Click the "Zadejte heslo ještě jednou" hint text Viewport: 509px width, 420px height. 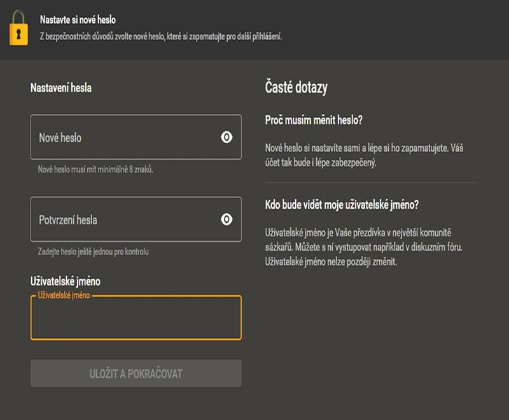pos(94,252)
